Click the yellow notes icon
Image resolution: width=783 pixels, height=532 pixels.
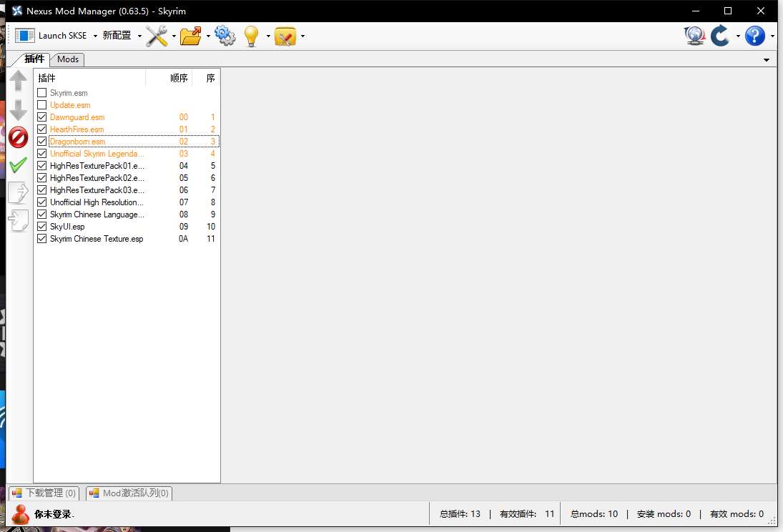point(285,36)
